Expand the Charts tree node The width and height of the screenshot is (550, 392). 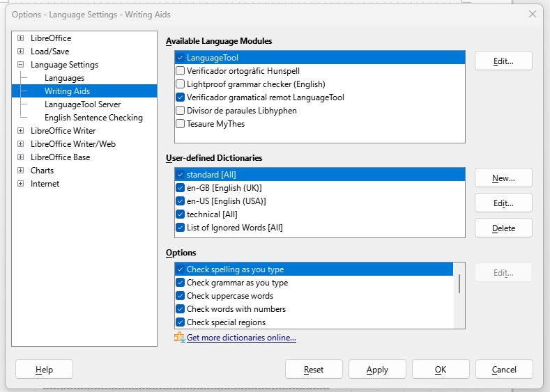click(x=21, y=171)
